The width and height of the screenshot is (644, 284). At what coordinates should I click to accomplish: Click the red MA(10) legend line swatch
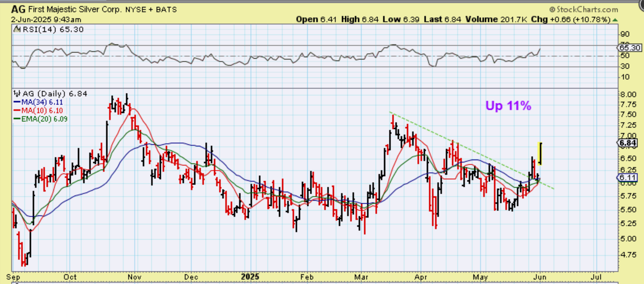(x=17, y=111)
